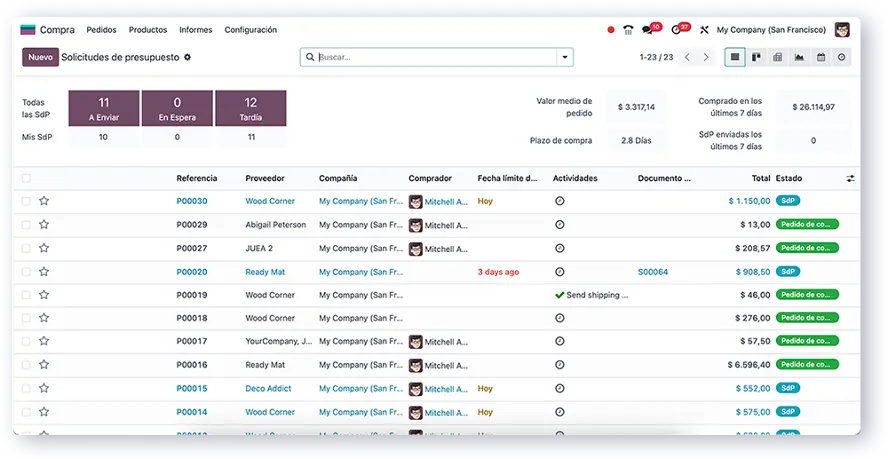Image resolution: width=888 pixels, height=459 pixels.
Task: Open the phone VoIP icon in top bar
Action: pos(628,30)
